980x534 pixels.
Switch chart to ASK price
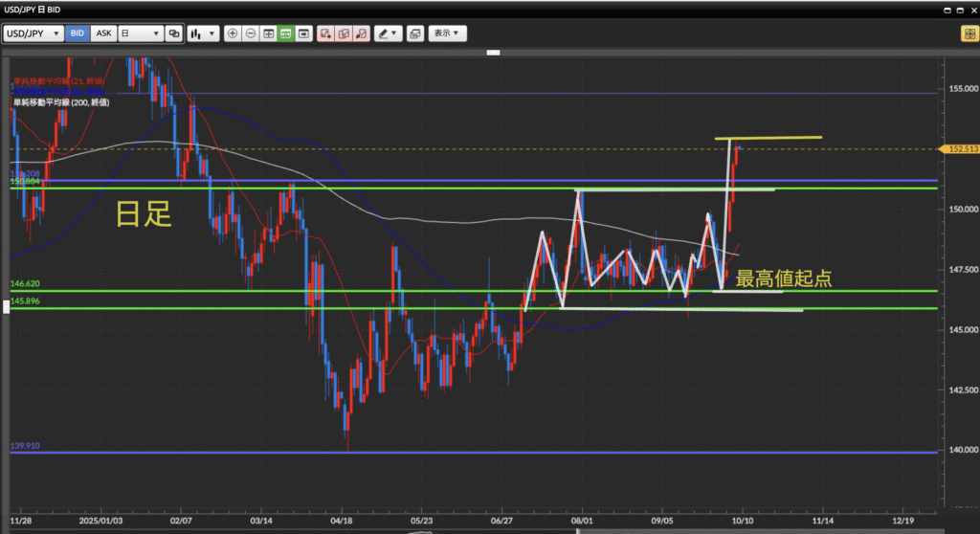(x=102, y=33)
